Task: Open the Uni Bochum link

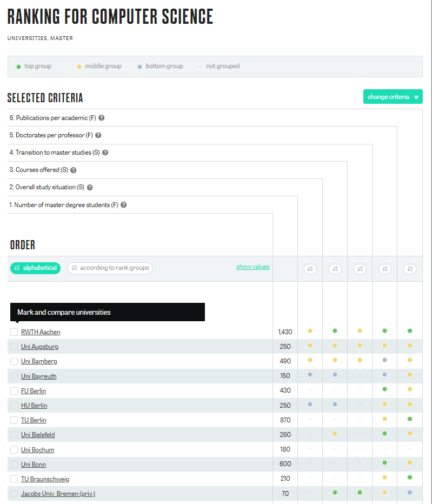Action: [x=38, y=450]
